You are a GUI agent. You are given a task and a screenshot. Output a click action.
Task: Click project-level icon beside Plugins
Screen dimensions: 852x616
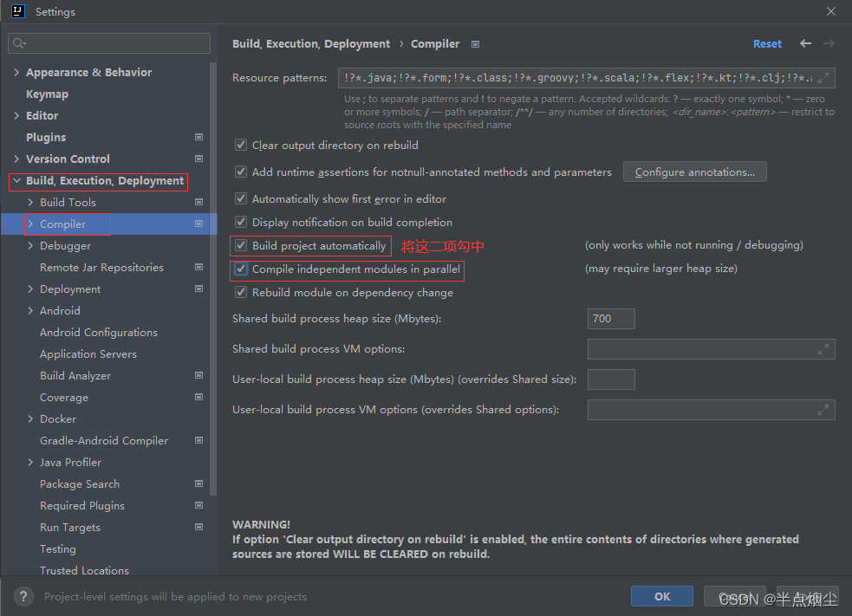[198, 138]
